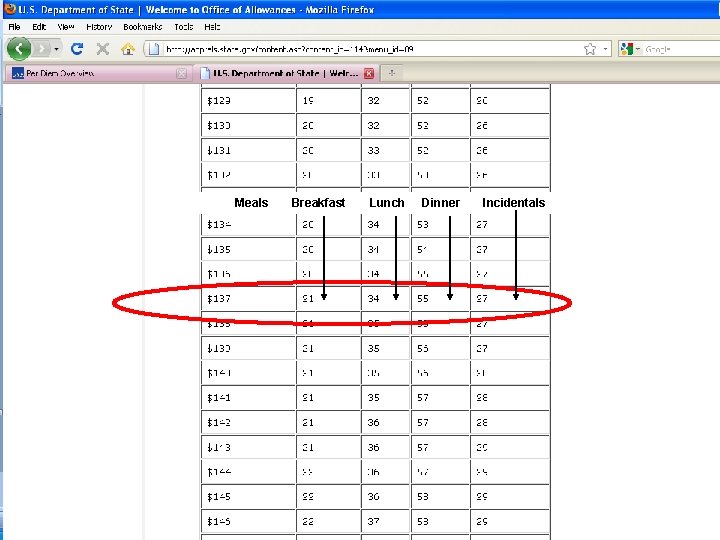Click the $129 meals cell
The width and height of the screenshot is (720, 540).
[x=248, y=101]
